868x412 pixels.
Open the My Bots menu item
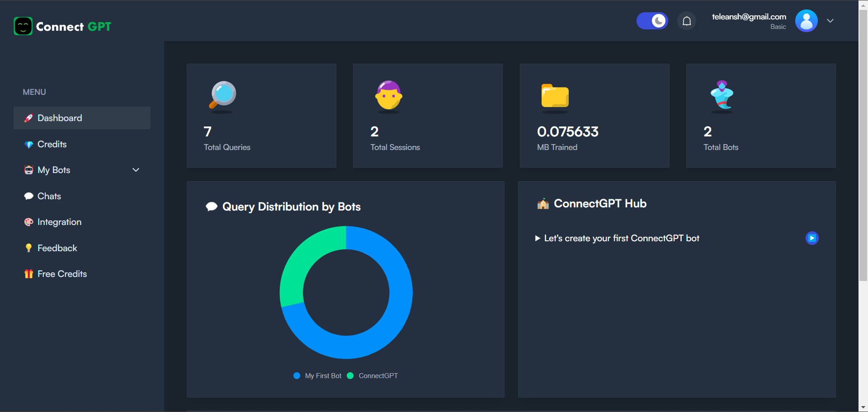[82, 170]
